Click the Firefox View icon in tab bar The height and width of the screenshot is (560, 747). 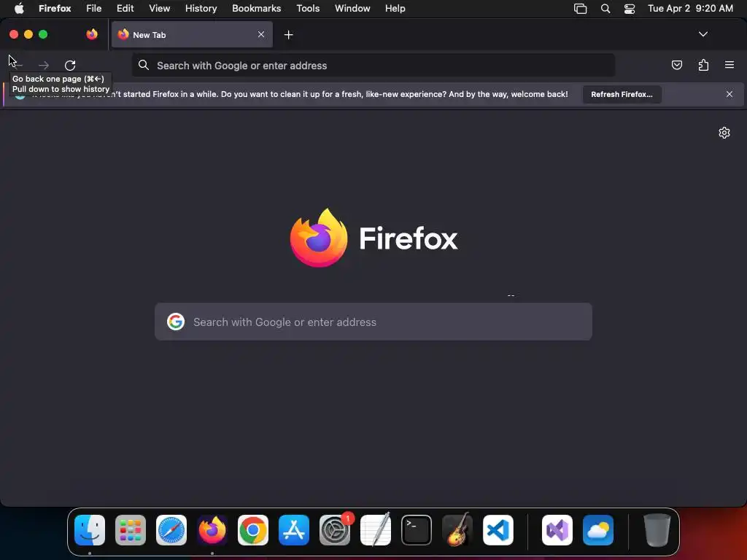(92, 34)
